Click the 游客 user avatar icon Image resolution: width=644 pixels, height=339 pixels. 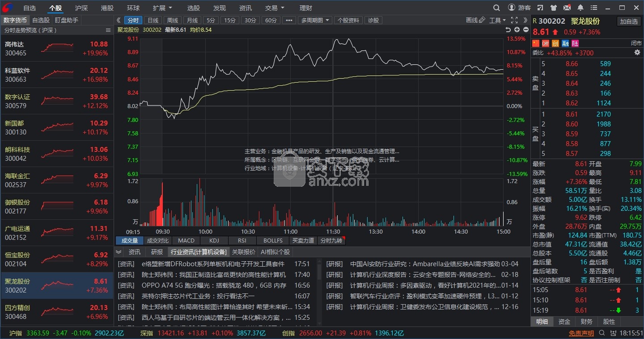(x=512, y=8)
